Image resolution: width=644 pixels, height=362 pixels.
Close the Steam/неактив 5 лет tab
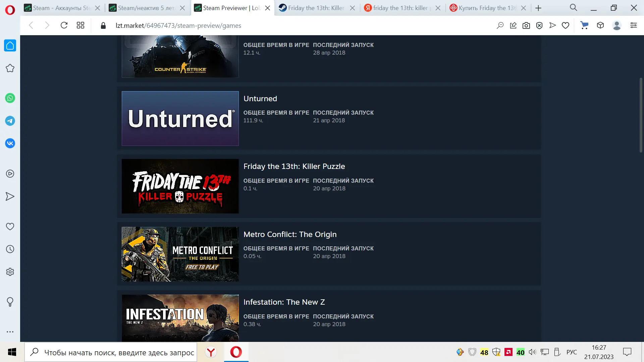[182, 8]
